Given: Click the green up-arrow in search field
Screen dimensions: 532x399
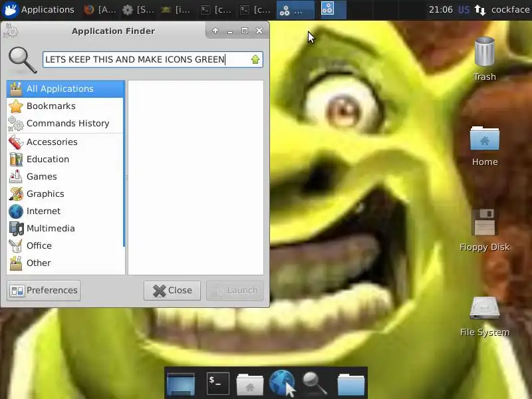Looking at the screenshot, I should point(255,59).
